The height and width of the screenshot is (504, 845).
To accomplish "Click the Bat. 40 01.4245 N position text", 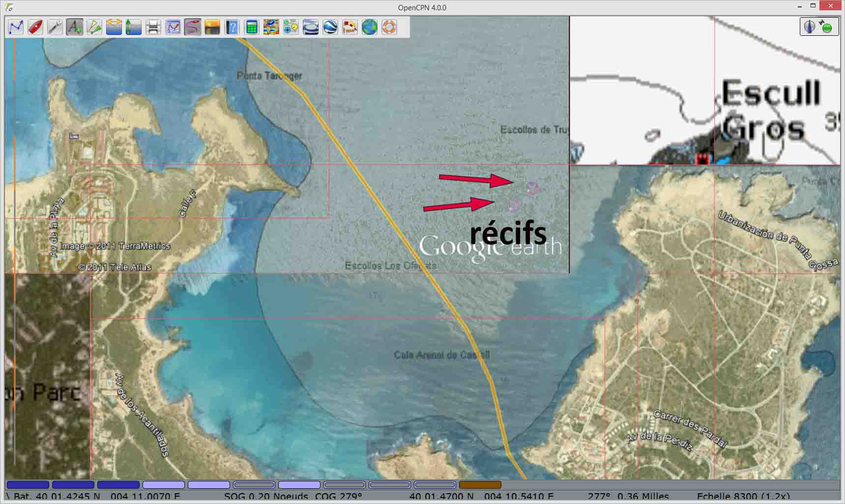I will pos(57,496).
